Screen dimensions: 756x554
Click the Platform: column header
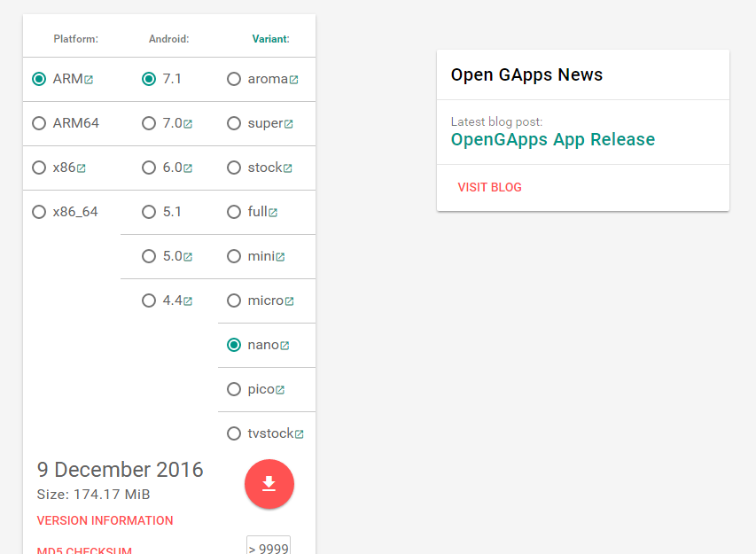75,39
